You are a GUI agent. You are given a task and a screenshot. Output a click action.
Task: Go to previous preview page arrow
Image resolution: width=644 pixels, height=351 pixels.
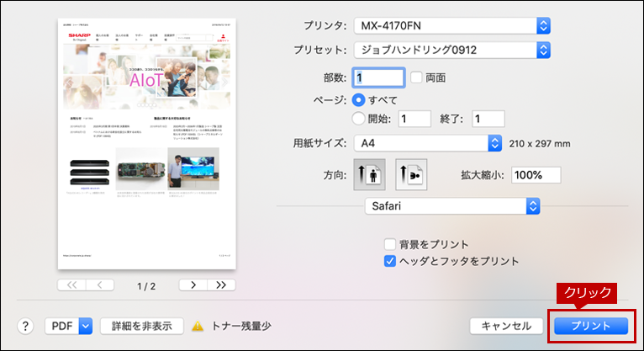pyautogui.click(x=100, y=285)
